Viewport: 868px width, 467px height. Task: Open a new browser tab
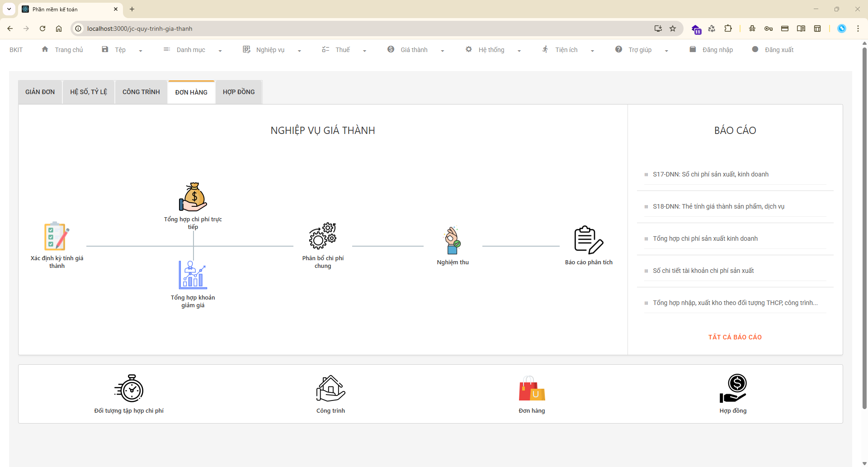click(x=132, y=9)
